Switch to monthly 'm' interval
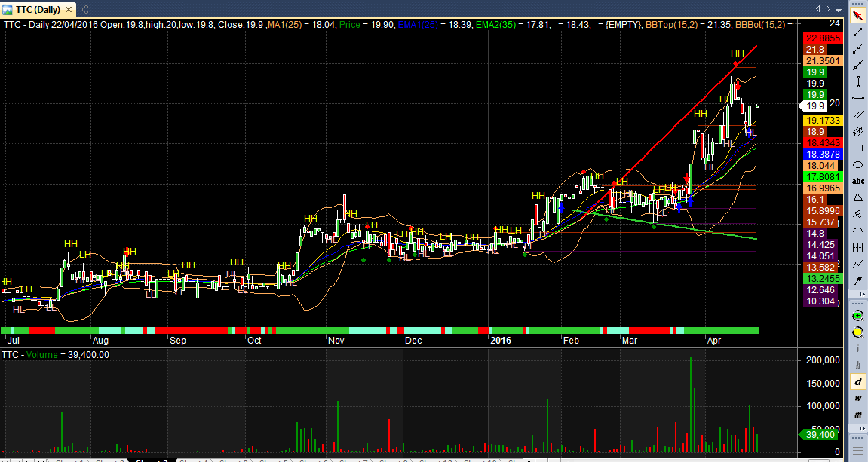Image resolution: width=868 pixels, height=462 pixels. [x=857, y=415]
